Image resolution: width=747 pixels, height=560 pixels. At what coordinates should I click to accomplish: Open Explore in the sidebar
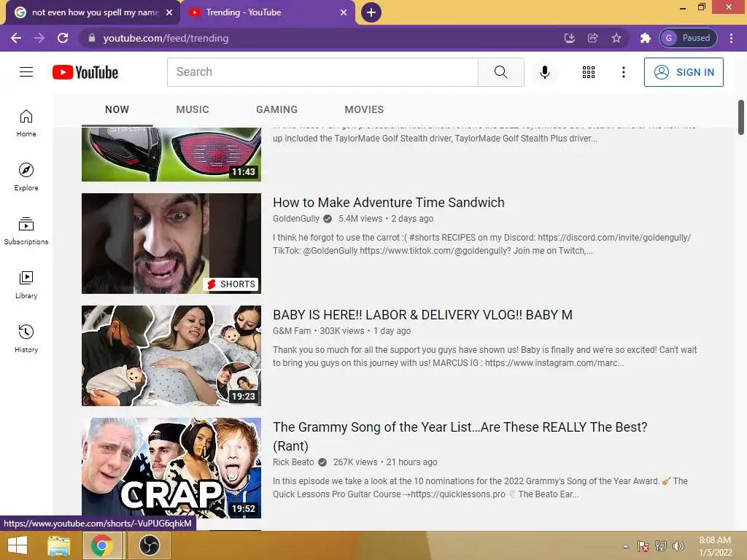click(x=26, y=176)
